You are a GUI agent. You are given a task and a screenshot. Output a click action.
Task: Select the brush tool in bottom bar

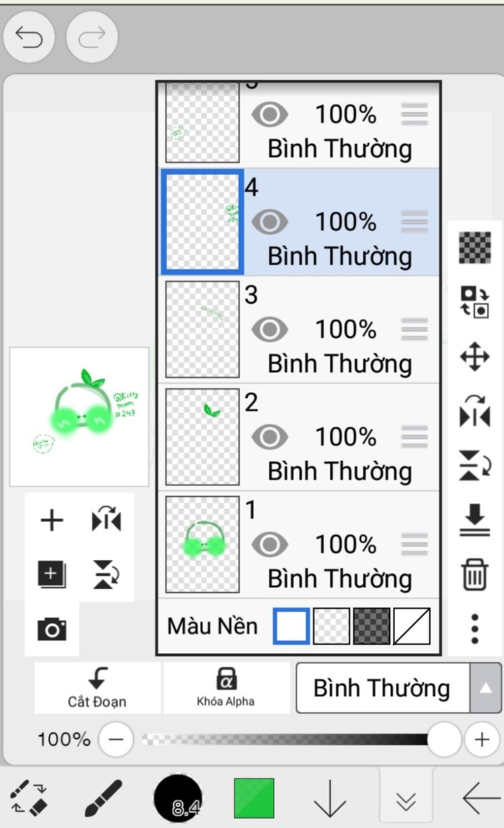103,797
